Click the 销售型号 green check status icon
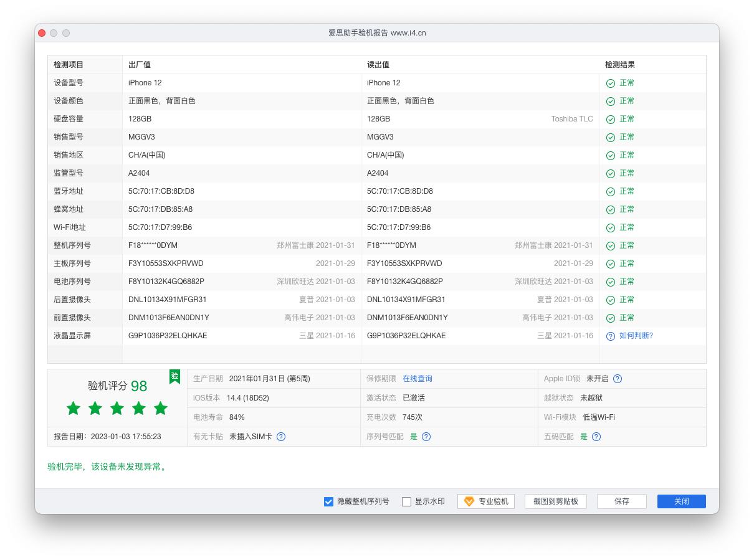The height and width of the screenshot is (560, 754). (611, 137)
